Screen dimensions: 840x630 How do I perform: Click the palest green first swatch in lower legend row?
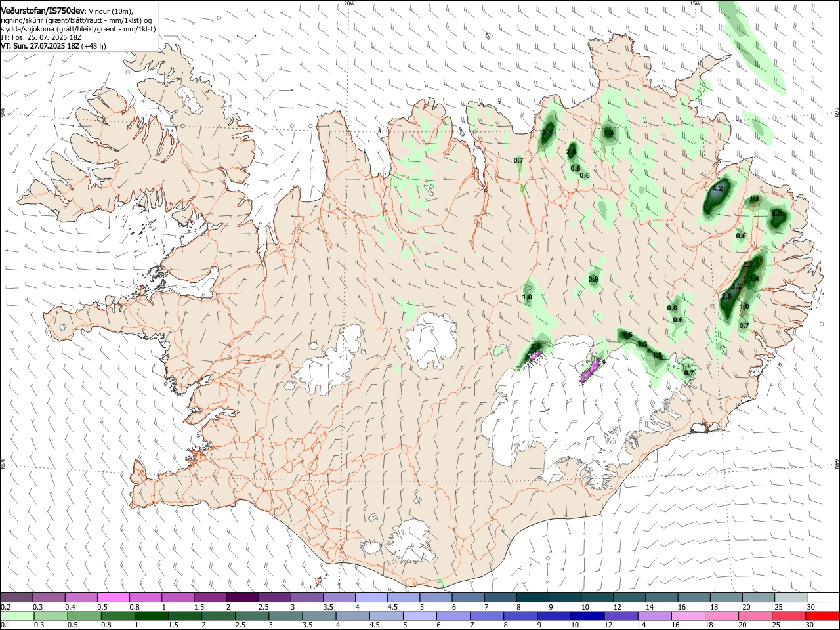click(17, 616)
